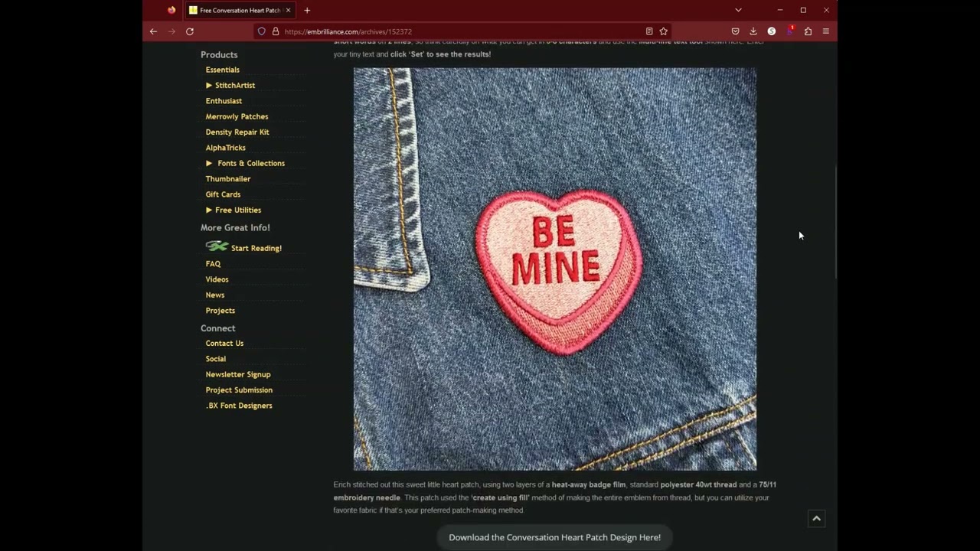Viewport: 980px width, 551px height.
Task: Click the 'create using fill' bold text
Action: click(x=500, y=497)
